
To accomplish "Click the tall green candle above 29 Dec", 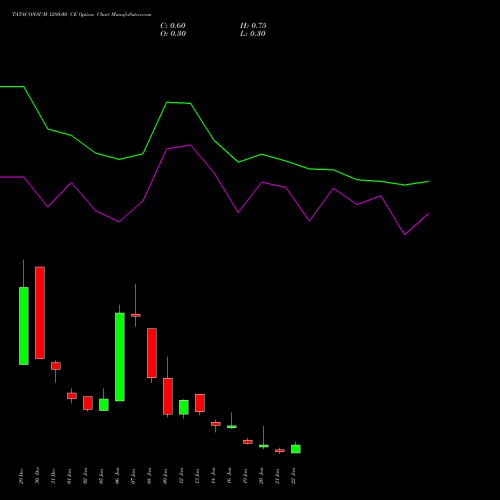I will [x=24, y=326].
